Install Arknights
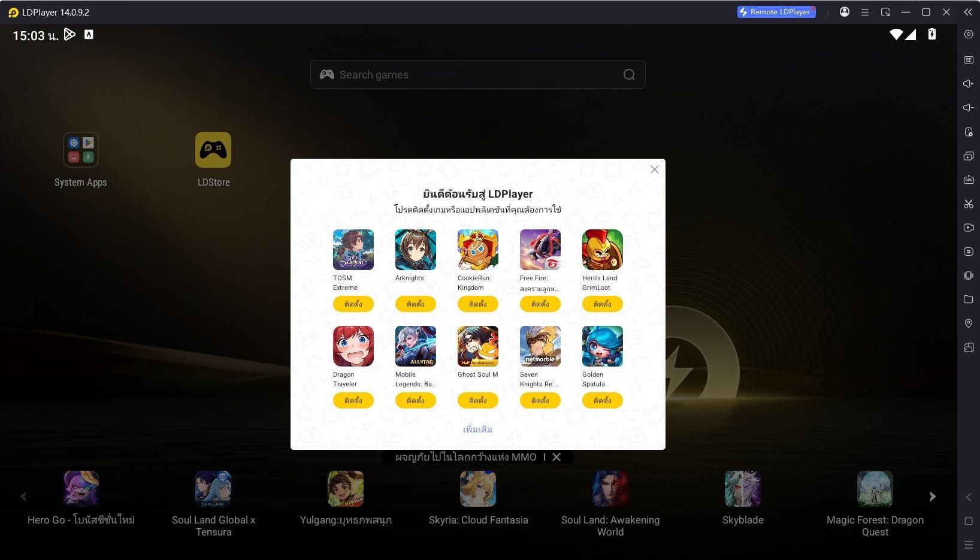The height and width of the screenshot is (560, 980). pyautogui.click(x=416, y=304)
